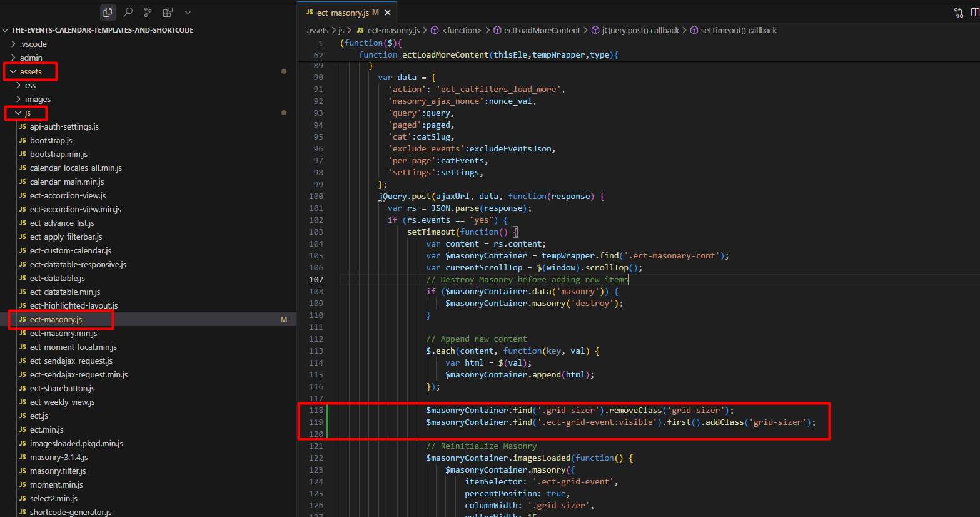Image resolution: width=980 pixels, height=517 pixels.
Task: Expand the admin folder
Action: click(x=31, y=58)
